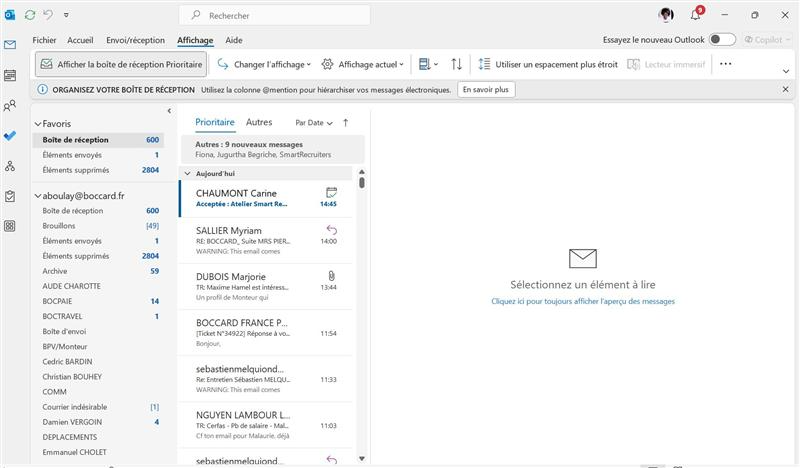Click the attachment icon on DUBOIS Marjorie message

pos(332,276)
